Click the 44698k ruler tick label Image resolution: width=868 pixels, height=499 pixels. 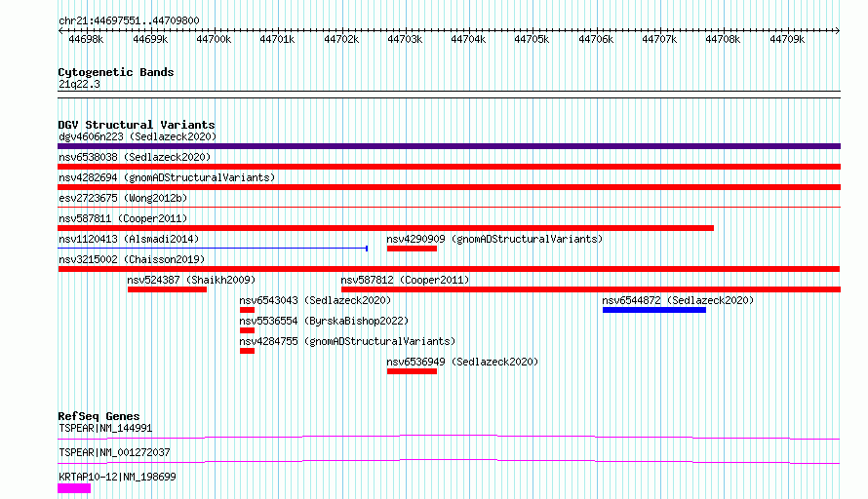86,39
